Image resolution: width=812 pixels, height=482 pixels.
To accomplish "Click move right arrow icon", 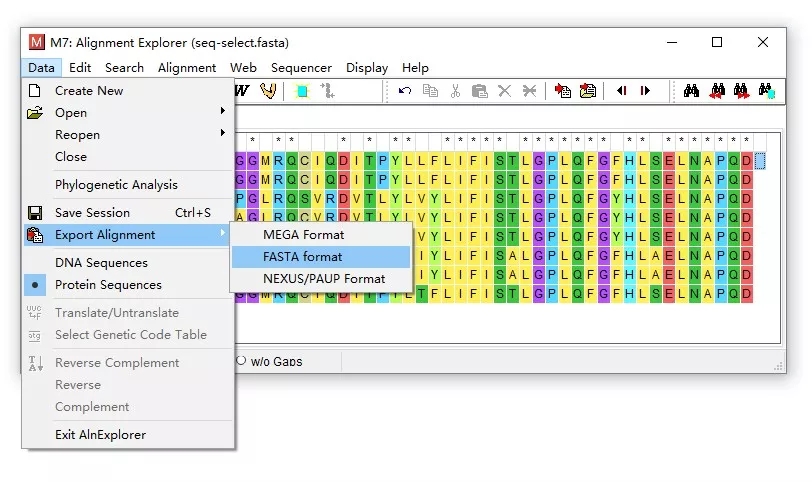I will click(645, 91).
